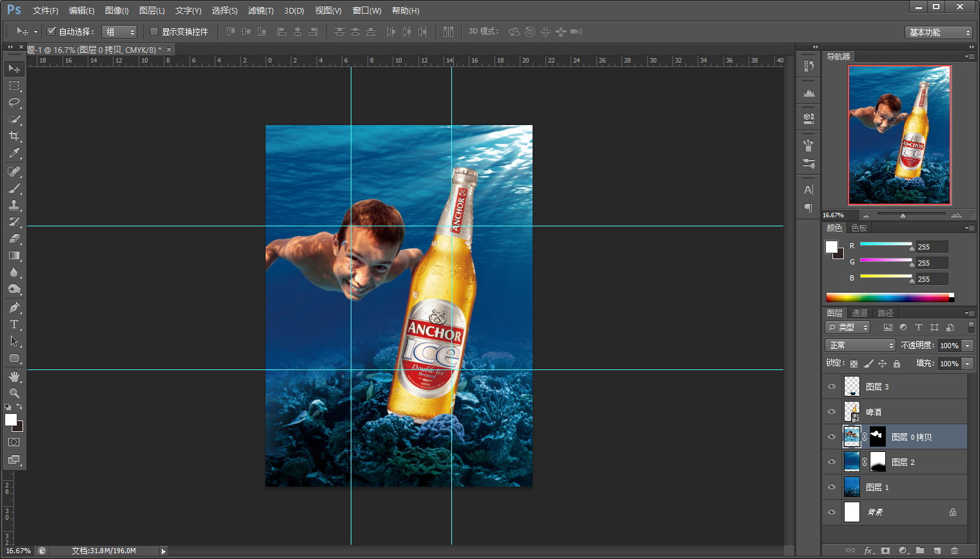The image size is (980, 559).
Task: Switch to the 色板 tab
Action: click(x=859, y=228)
